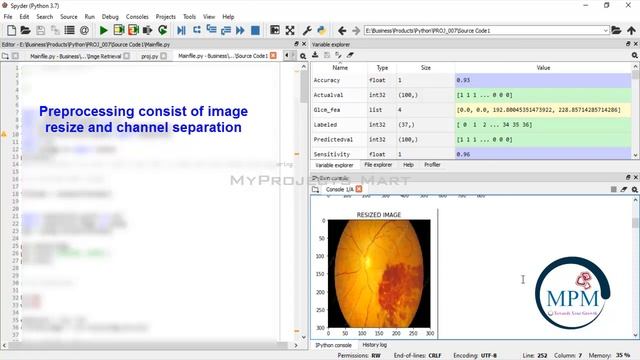
Task: Open File menu
Action: pos(8,17)
